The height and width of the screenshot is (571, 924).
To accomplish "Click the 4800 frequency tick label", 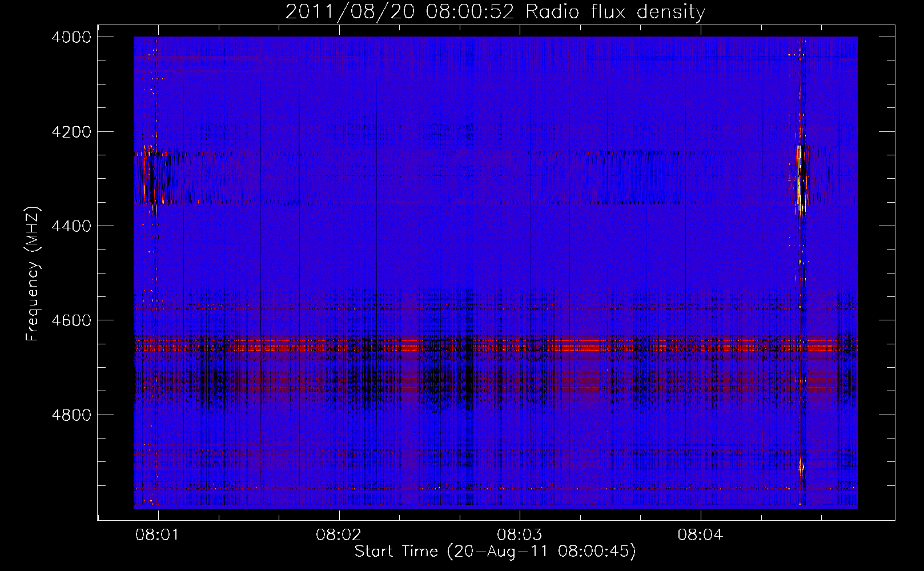I will [71, 415].
